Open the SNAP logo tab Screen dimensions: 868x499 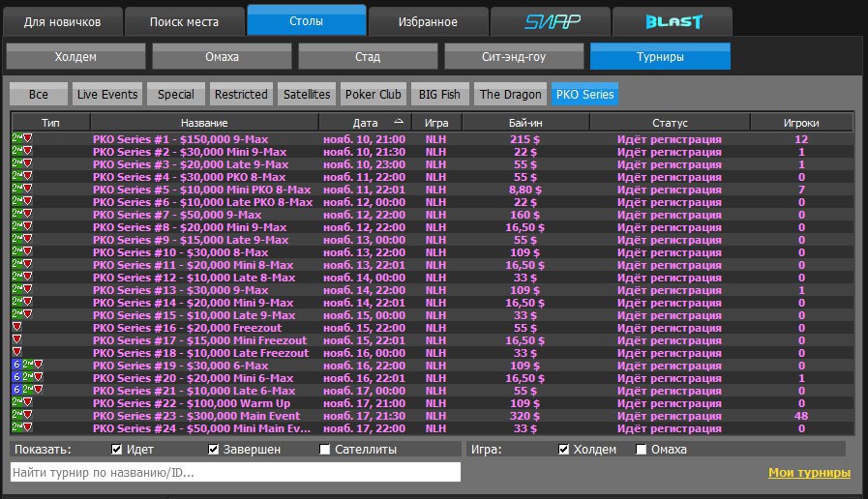(552, 21)
